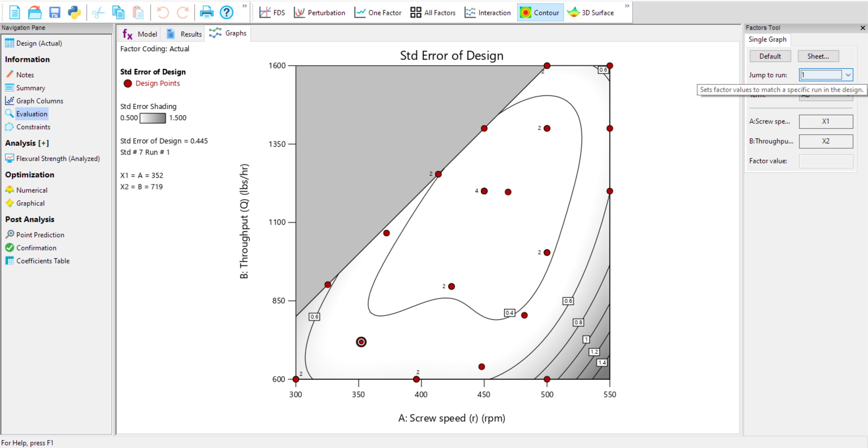Open the Print dialog icon

(206, 12)
